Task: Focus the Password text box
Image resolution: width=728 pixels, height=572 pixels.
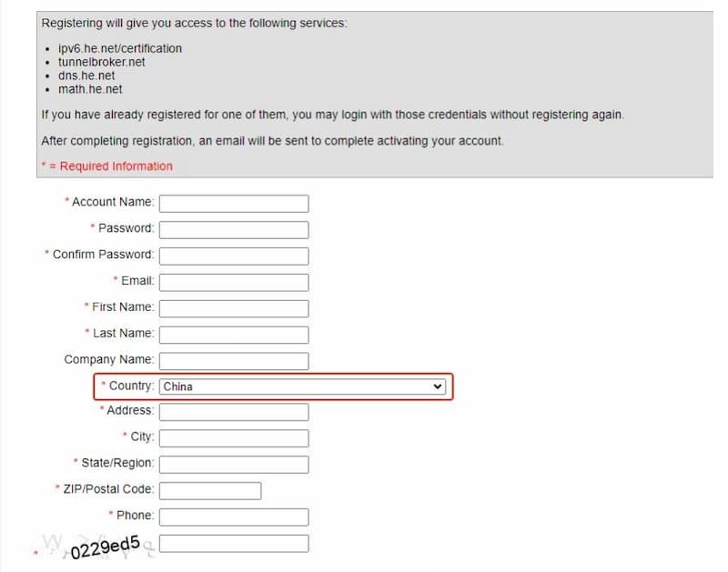Action: pyautogui.click(x=234, y=230)
